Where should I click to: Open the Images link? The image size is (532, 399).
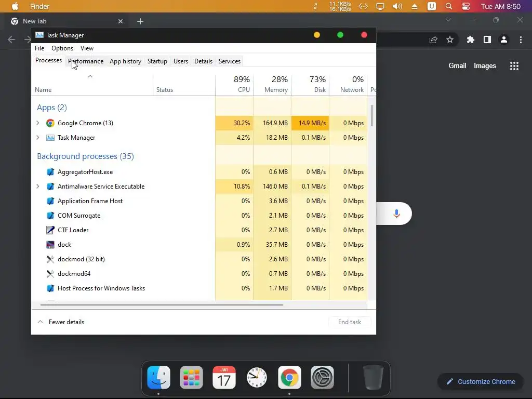click(485, 66)
